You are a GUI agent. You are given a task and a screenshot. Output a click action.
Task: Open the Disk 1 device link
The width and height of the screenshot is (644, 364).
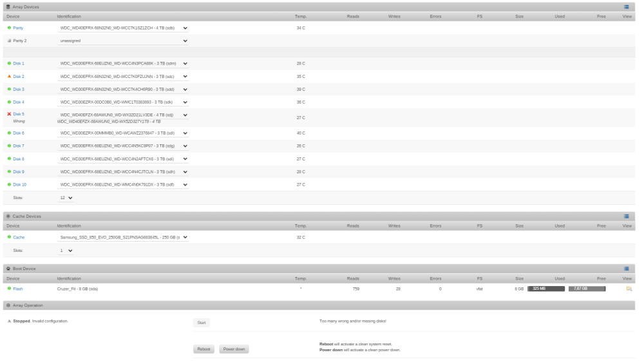(19, 63)
